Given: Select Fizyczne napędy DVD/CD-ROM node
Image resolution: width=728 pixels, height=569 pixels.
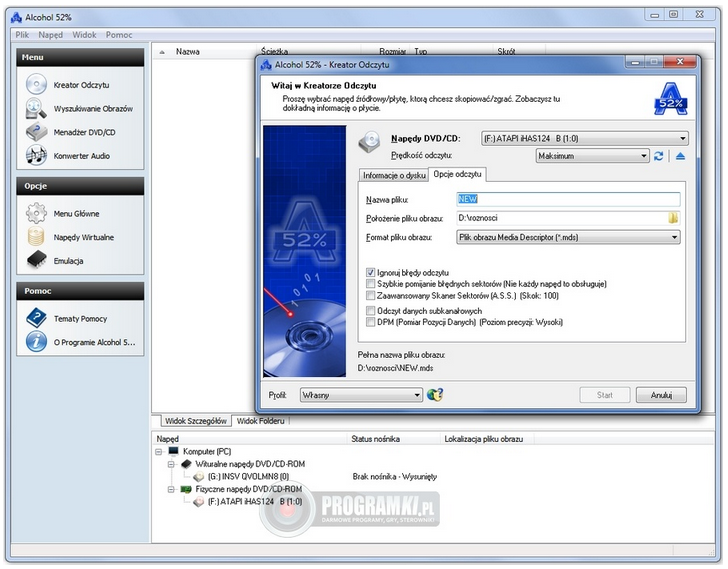Looking at the screenshot, I should pos(248,489).
